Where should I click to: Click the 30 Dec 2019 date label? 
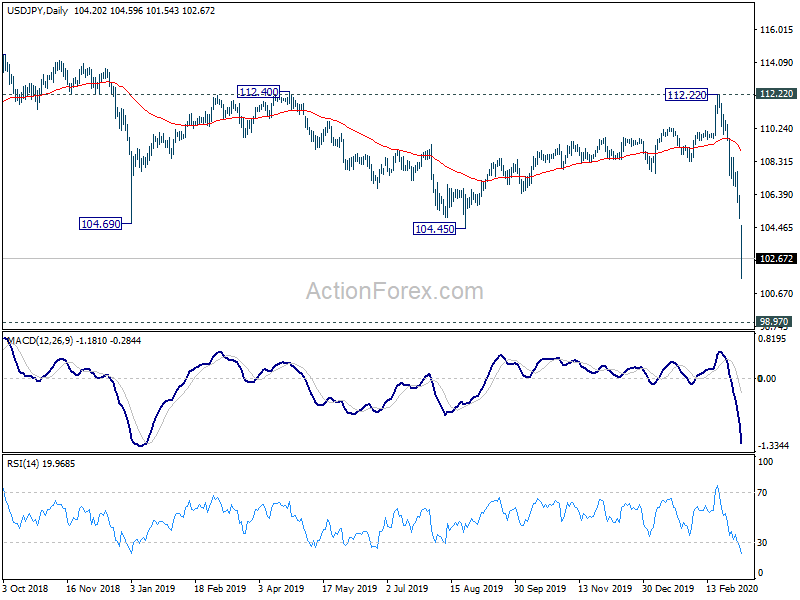pyautogui.click(x=668, y=588)
